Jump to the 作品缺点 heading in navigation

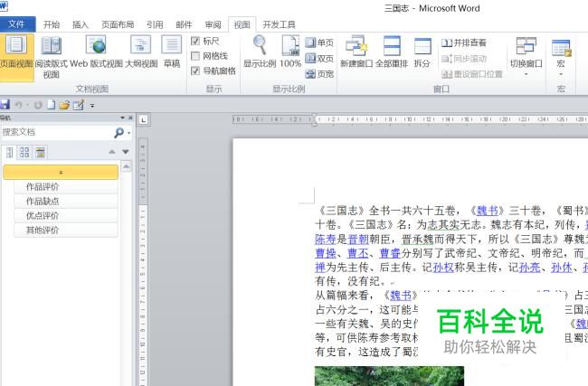43,202
